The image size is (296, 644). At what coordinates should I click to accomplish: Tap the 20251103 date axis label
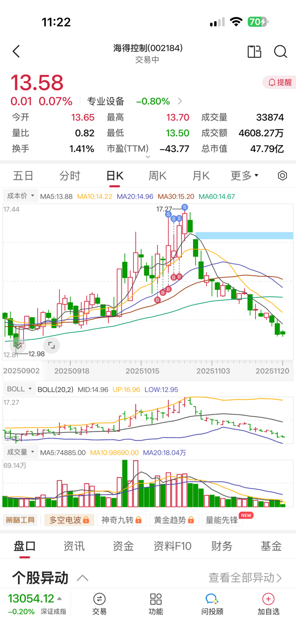click(213, 371)
